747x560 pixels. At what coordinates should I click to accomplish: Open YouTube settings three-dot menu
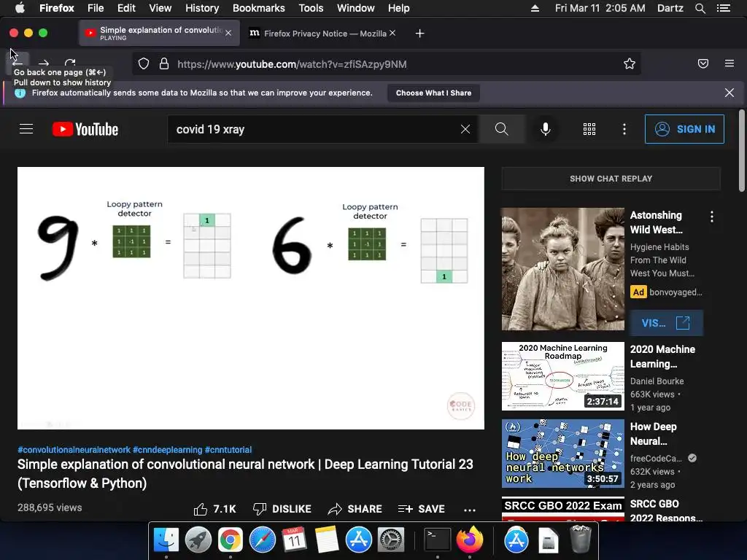tap(624, 129)
